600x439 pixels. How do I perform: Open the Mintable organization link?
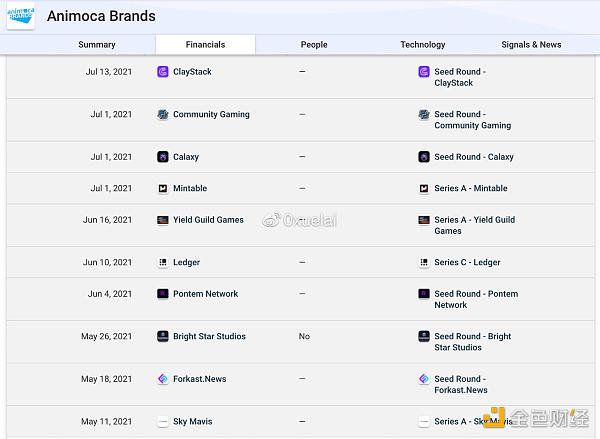190,188
